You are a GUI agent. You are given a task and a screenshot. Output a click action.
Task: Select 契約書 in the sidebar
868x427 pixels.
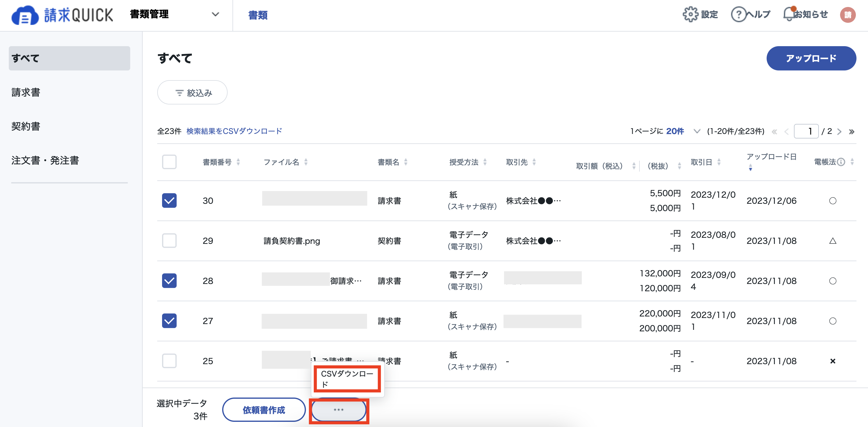click(26, 126)
